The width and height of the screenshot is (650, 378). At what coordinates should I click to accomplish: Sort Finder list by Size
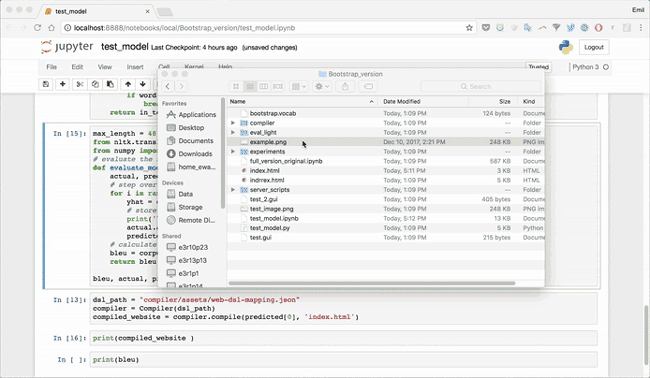(x=504, y=102)
